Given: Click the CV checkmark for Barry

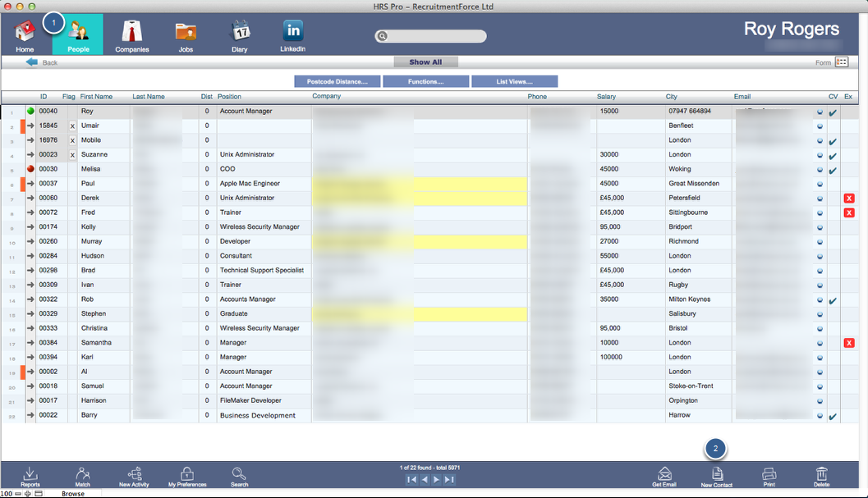Looking at the screenshot, I should point(833,417).
